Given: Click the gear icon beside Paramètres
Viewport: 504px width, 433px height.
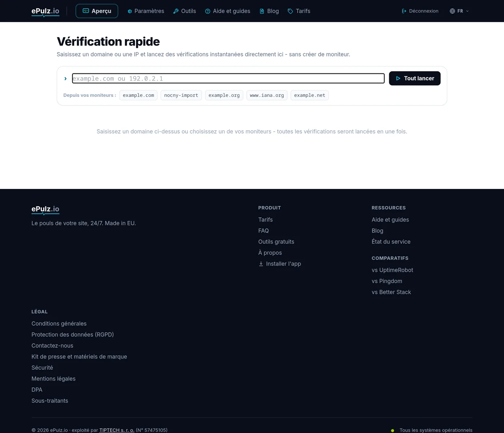Looking at the screenshot, I should point(130,11).
